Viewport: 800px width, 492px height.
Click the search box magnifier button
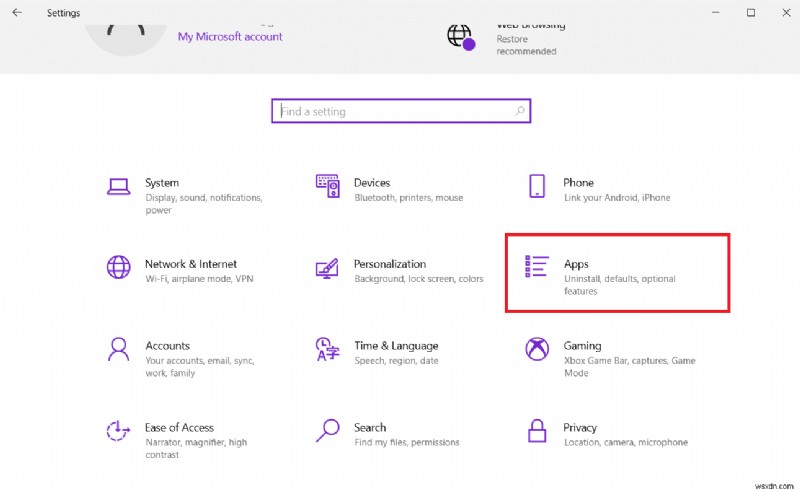(x=519, y=112)
